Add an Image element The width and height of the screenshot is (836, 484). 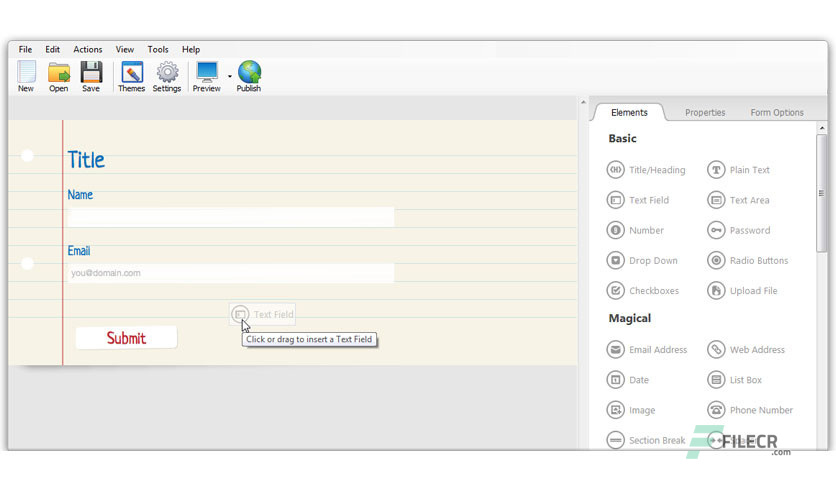(631, 410)
